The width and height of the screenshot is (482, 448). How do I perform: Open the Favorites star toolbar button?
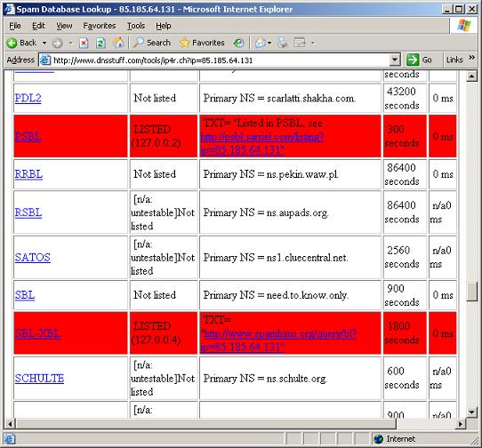(202, 43)
